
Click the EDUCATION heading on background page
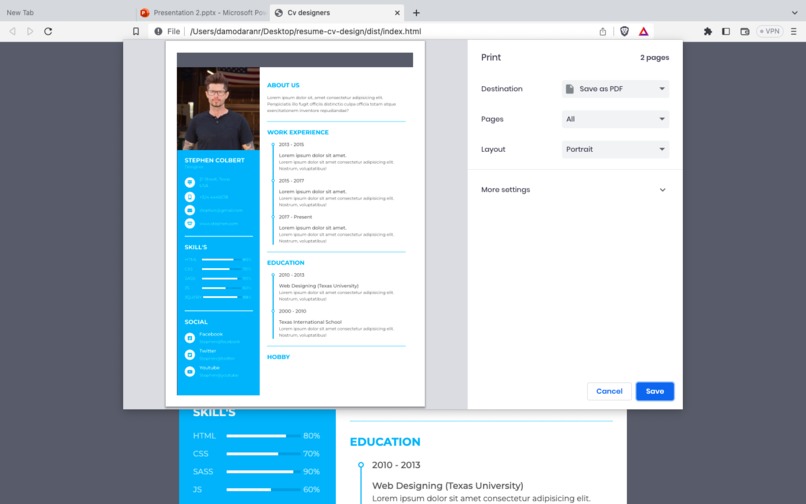pos(385,442)
